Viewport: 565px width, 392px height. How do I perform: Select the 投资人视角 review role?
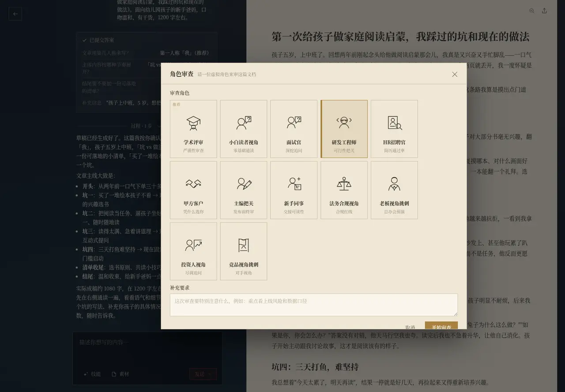pyautogui.click(x=193, y=251)
